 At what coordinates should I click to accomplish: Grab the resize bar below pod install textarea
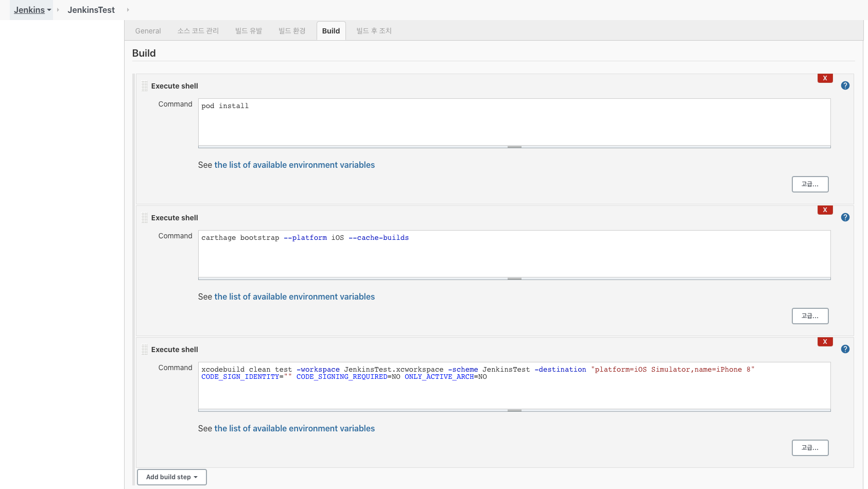point(514,147)
